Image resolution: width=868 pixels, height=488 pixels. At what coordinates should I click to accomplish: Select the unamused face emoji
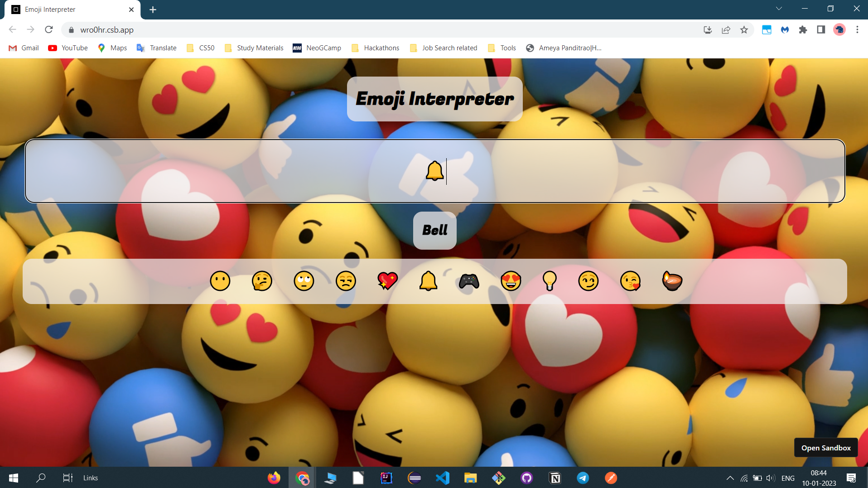point(346,281)
